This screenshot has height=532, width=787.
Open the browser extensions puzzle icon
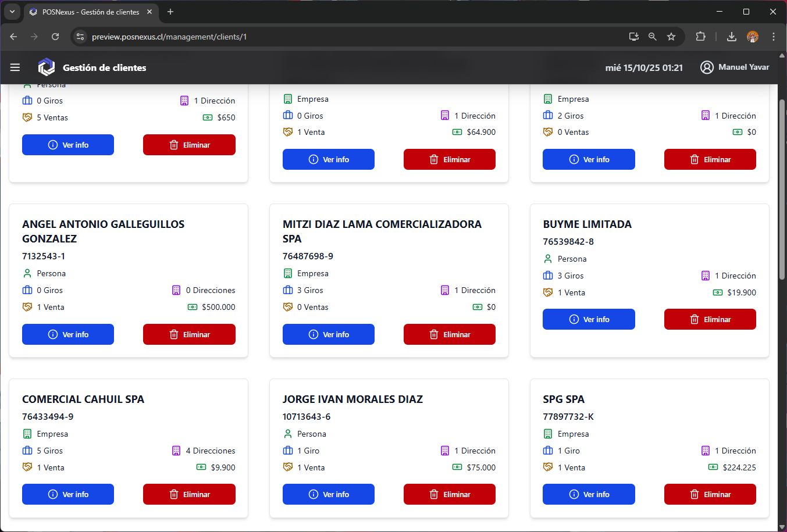700,37
